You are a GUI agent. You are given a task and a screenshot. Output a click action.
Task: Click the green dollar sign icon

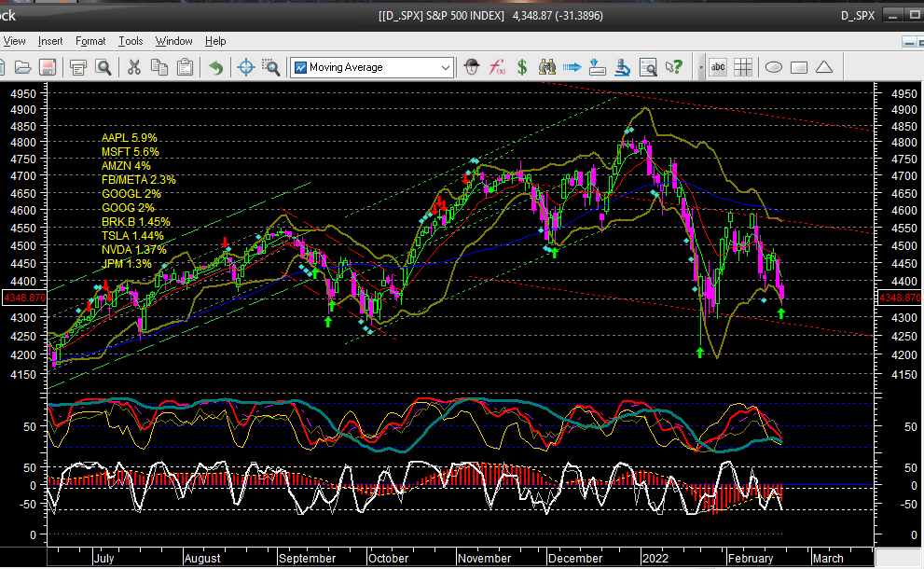523,67
